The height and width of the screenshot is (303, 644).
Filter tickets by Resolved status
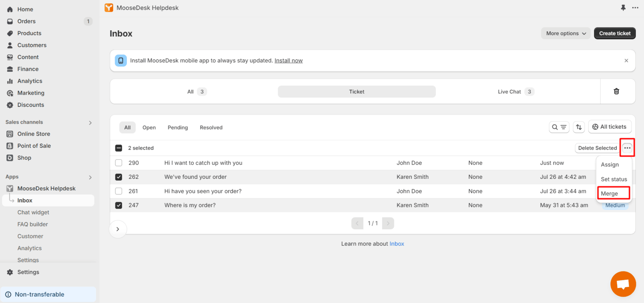tap(211, 128)
